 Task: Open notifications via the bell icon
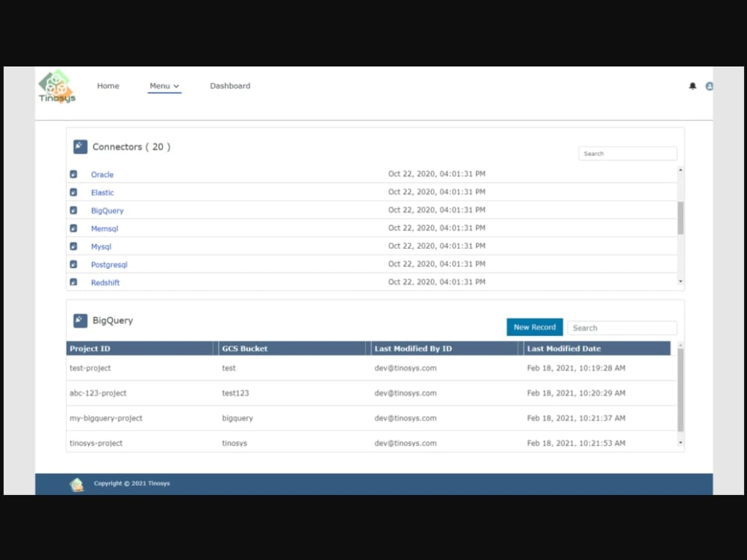[693, 86]
